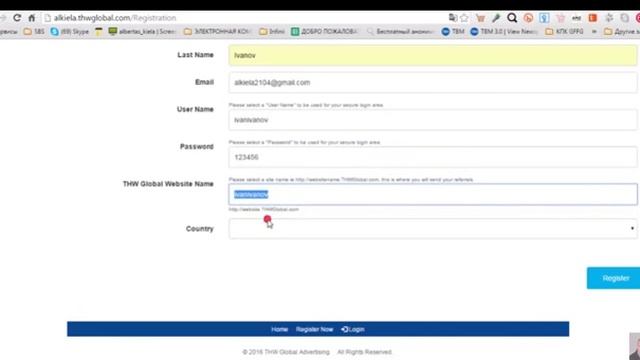Image resolution: width=640 pixels, height=360 pixels.
Task: Open the Skype bookmark
Action: (x=69, y=31)
